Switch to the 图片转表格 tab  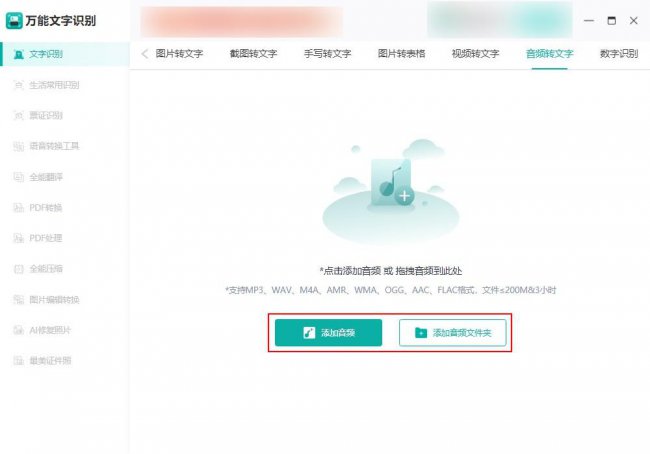[x=401, y=53]
